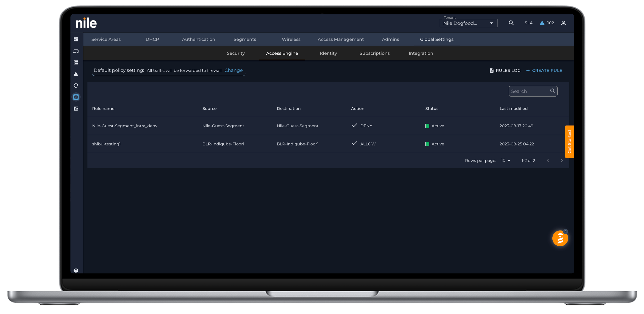The width and height of the screenshot is (644, 314).
Task: Open the dashboard icon in sidebar
Action: click(76, 39)
